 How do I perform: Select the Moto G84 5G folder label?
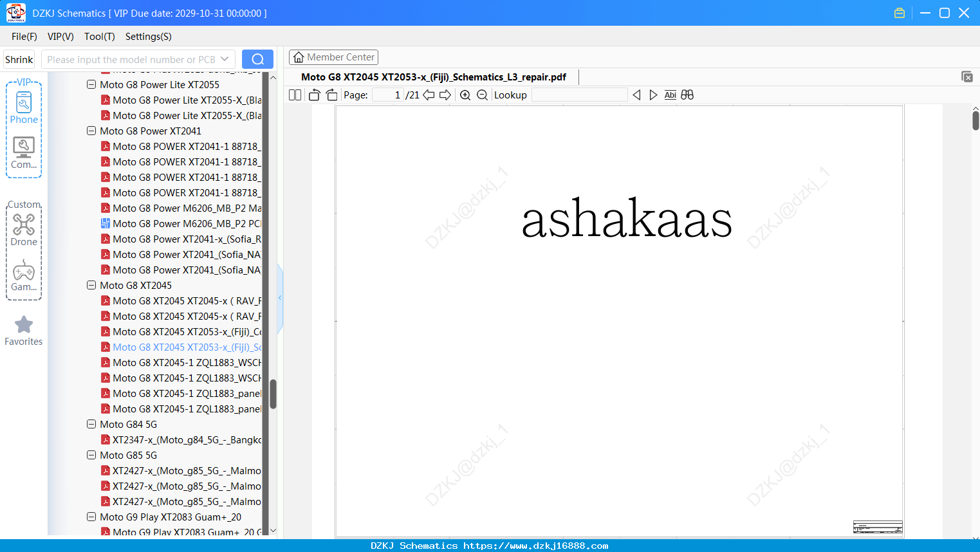(128, 424)
